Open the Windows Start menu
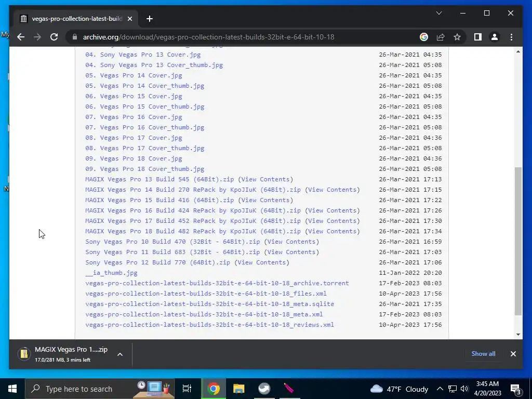This screenshot has height=399, width=532. [x=12, y=389]
